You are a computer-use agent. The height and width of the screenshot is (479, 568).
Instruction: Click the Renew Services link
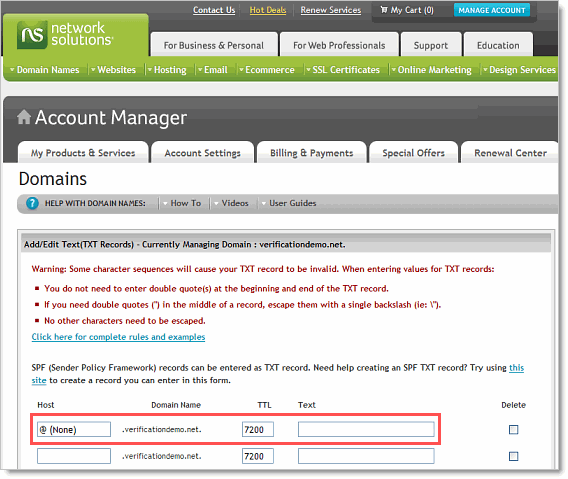click(x=330, y=10)
